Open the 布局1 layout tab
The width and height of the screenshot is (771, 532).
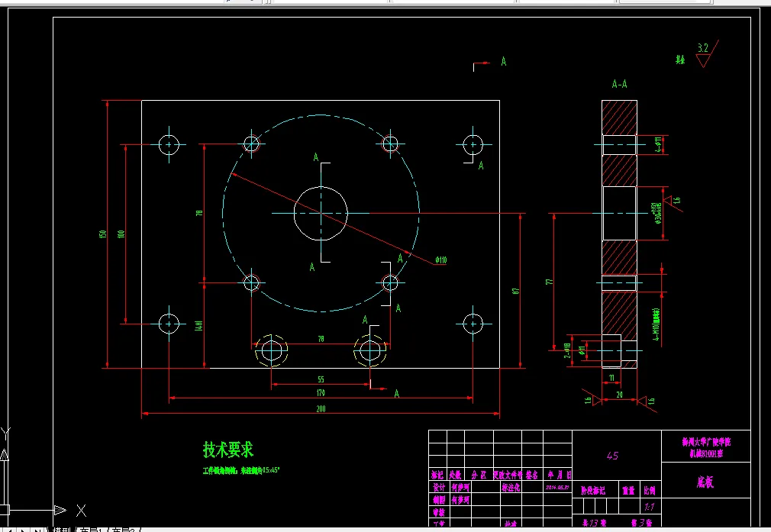pos(92,530)
